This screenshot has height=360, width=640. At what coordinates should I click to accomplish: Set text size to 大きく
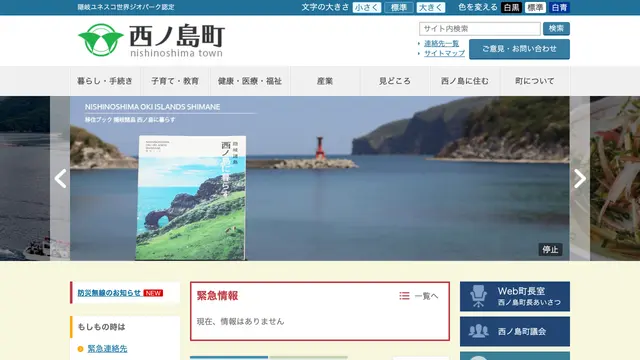click(x=431, y=7)
